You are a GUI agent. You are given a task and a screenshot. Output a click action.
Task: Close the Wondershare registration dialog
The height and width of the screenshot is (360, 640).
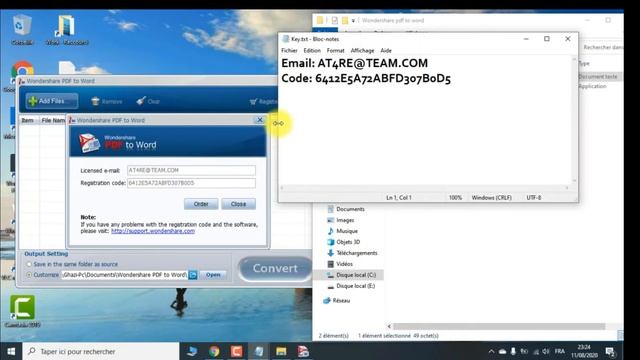click(260, 120)
